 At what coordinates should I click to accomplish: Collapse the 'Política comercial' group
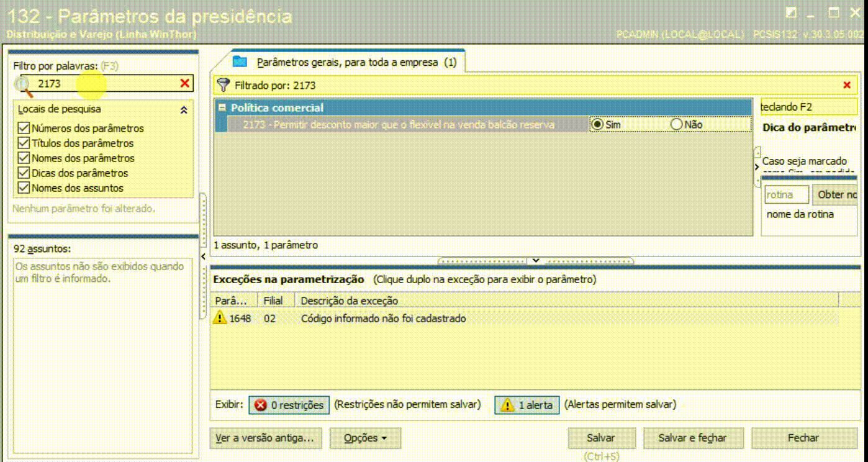coord(222,107)
